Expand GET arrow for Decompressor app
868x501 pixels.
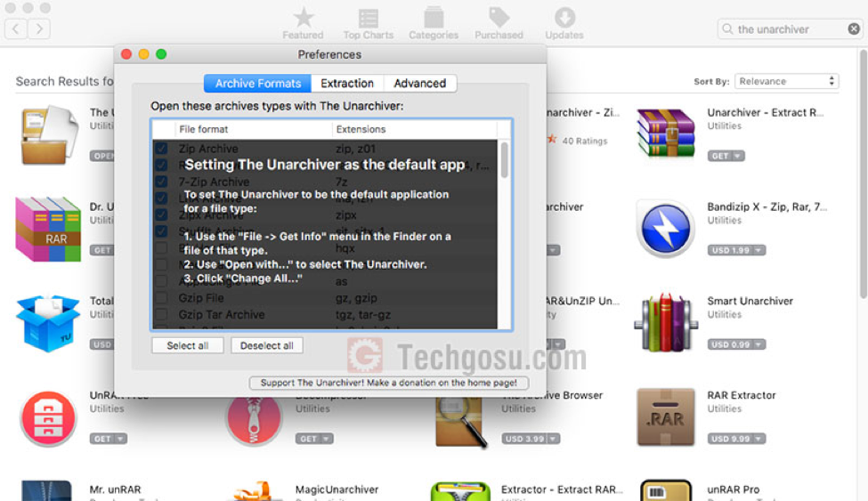click(326, 439)
